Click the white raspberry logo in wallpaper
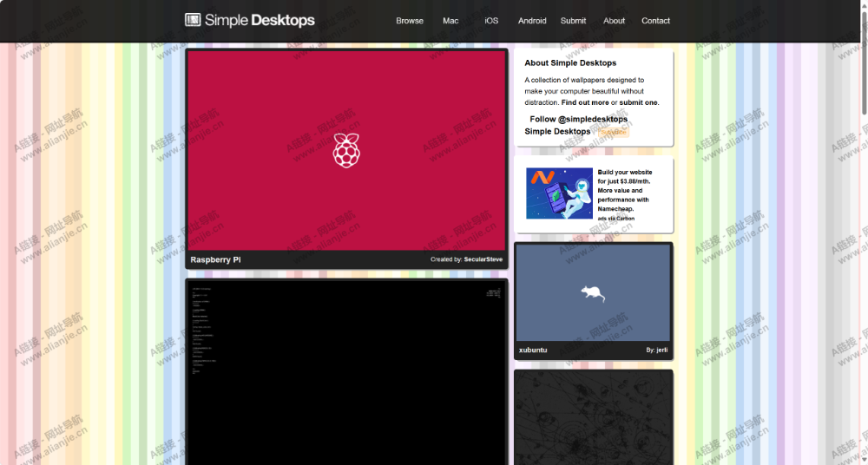The width and height of the screenshot is (868, 465). coord(346,150)
